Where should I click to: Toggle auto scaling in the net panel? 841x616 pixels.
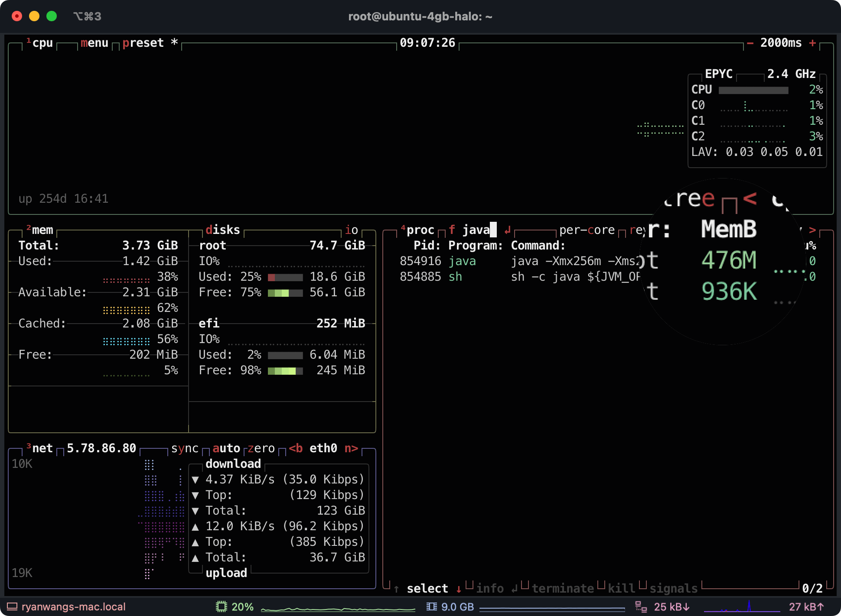226,448
